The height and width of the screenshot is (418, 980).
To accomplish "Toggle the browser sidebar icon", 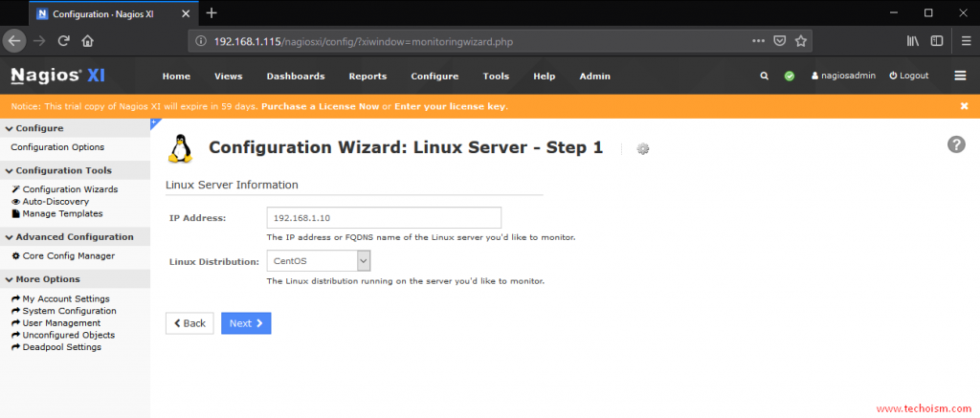I will coord(936,41).
